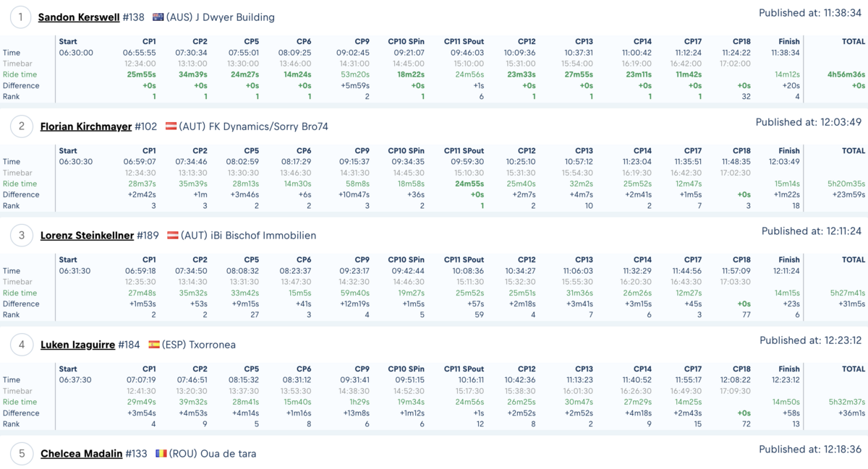Click the Finish header in Izaguirre's table

click(x=789, y=369)
